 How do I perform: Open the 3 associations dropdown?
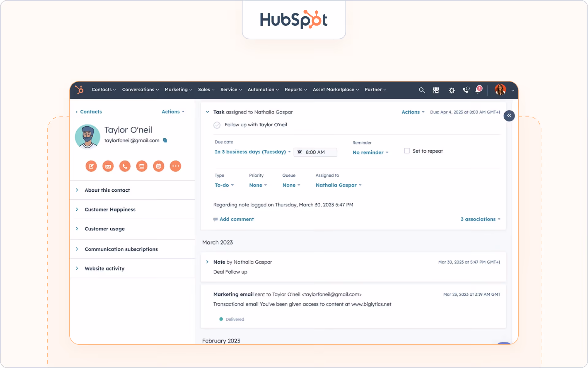(480, 219)
